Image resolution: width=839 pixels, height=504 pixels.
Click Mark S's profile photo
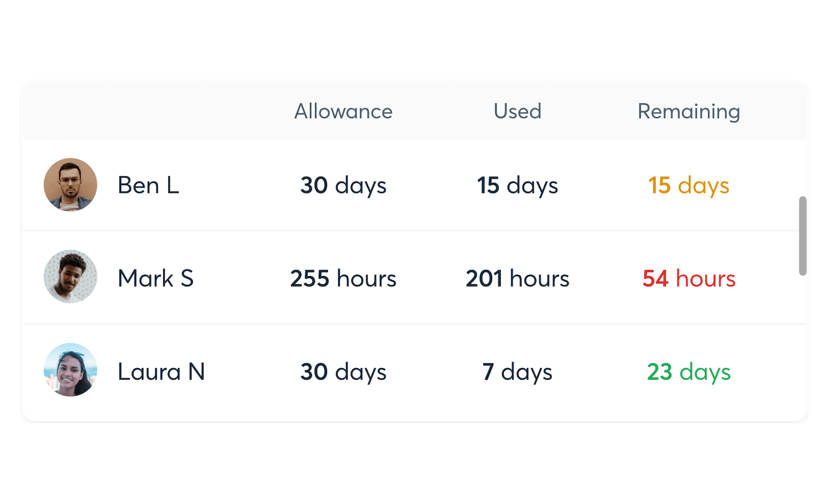point(70,276)
